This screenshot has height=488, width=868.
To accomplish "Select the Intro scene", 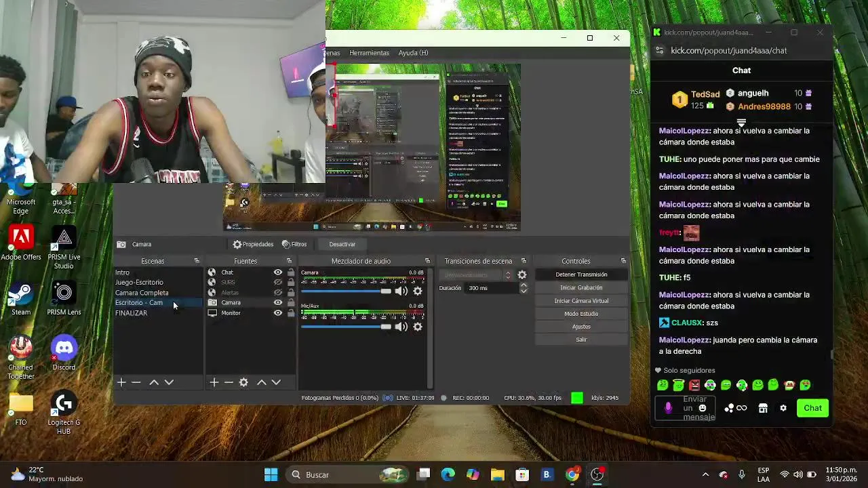I will [158, 272].
